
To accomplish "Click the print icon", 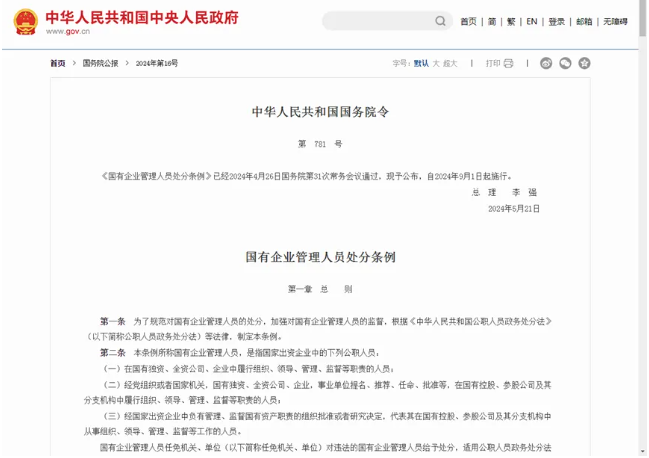I will [x=508, y=63].
